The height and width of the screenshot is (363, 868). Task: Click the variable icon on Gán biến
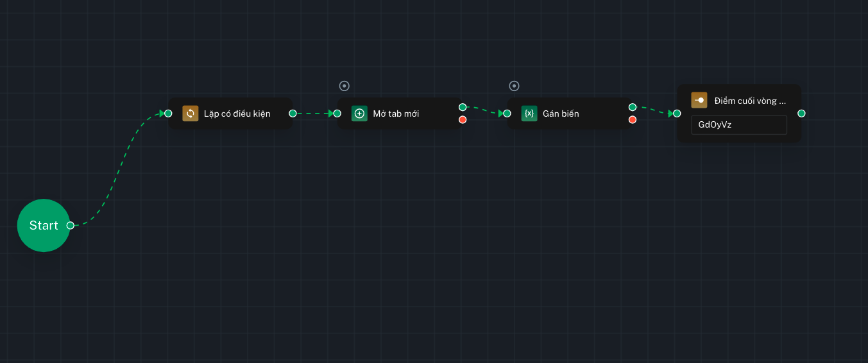click(x=529, y=114)
